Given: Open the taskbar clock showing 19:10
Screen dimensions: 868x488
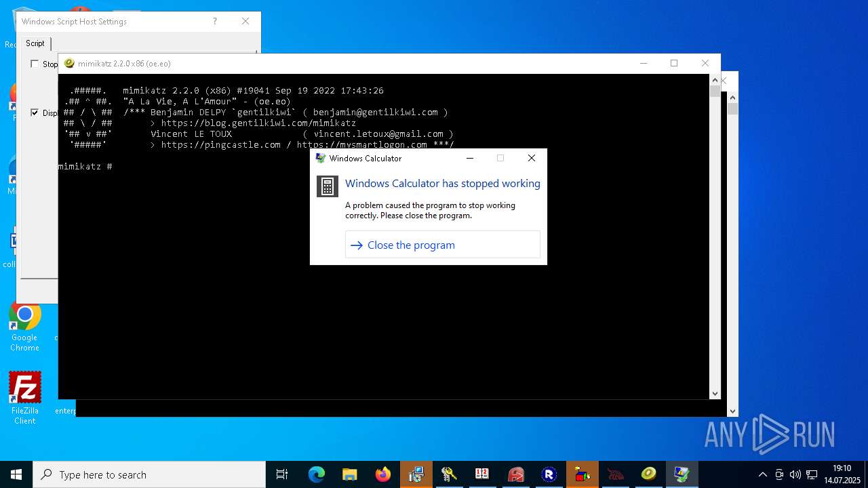Looking at the screenshot, I should coord(842,474).
